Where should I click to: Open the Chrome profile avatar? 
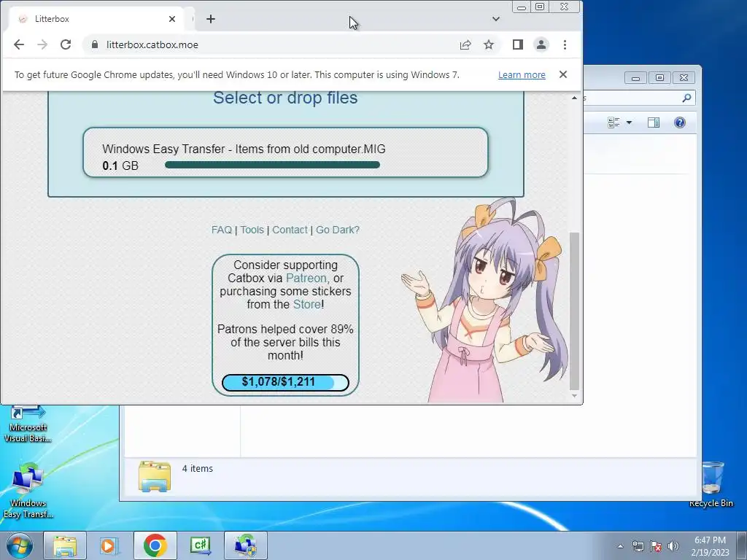coord(541,44)
